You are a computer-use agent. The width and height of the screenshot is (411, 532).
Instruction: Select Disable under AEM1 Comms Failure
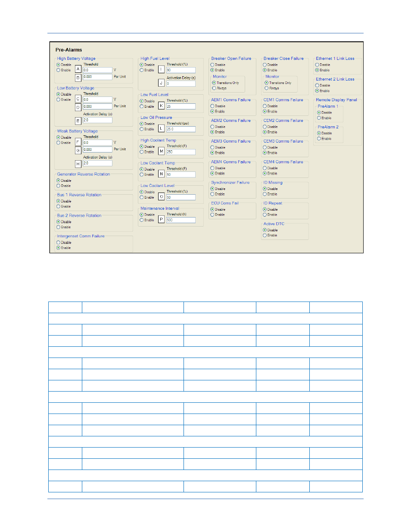click(x=212, y=106)
